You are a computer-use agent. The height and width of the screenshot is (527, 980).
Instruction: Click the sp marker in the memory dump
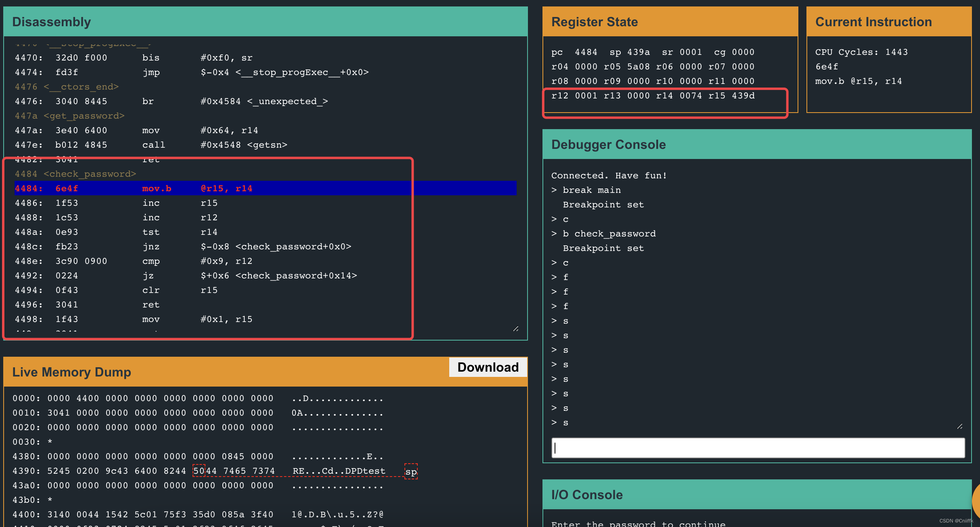(411, 472)
